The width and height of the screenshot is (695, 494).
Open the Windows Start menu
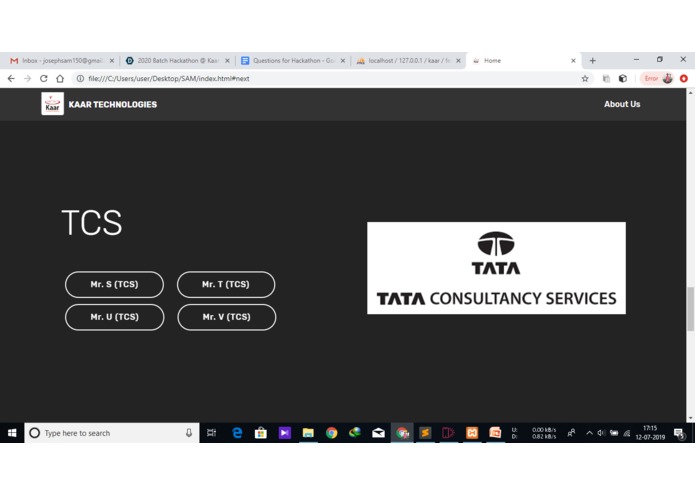click(x=12, y=433)
